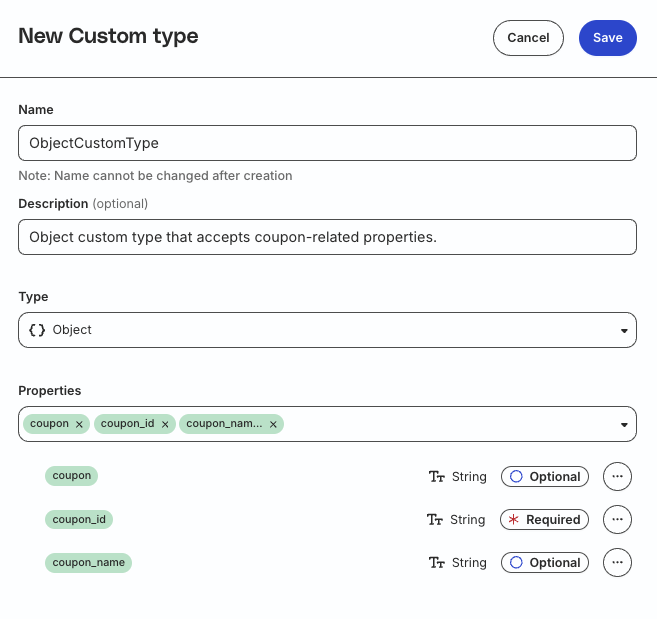The width and height of the screenshot is (657, 619).
Task: Click the New Custom type heading
Action: [x=108, y=36]
